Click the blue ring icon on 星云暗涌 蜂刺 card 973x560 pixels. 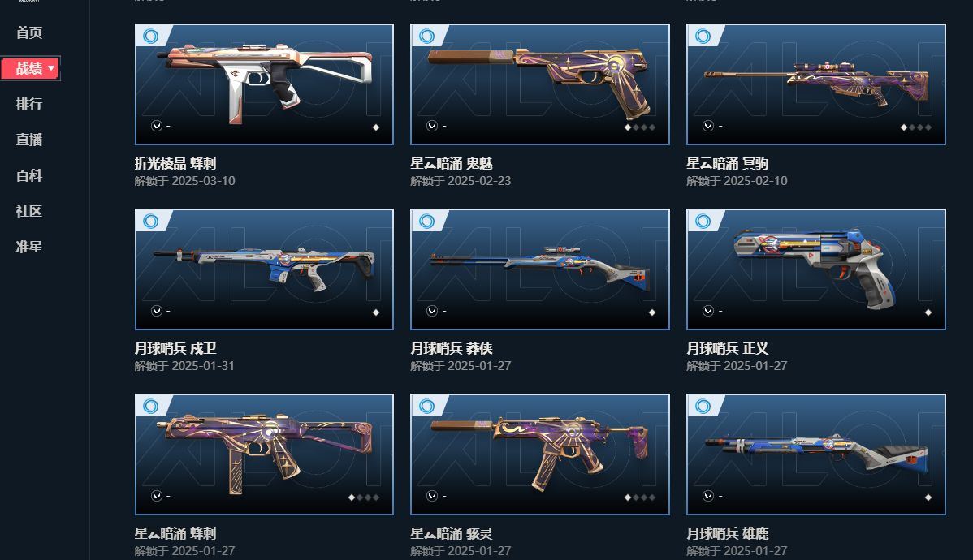[x=151, y=406]
